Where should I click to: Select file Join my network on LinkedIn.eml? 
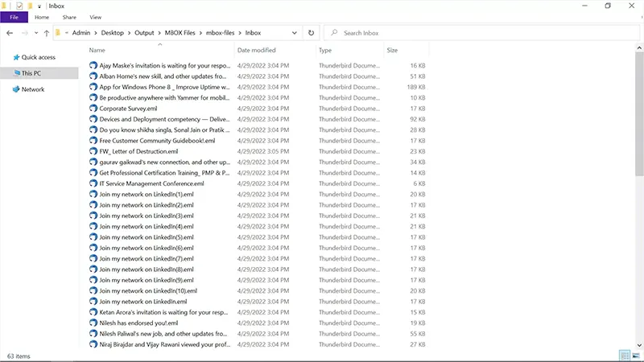click(143, 301)
